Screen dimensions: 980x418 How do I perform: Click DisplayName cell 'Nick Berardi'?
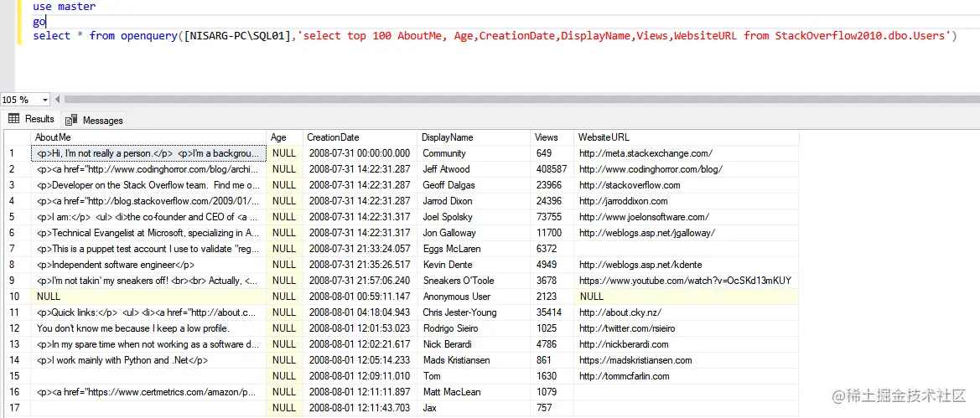(x=474, y=344)
